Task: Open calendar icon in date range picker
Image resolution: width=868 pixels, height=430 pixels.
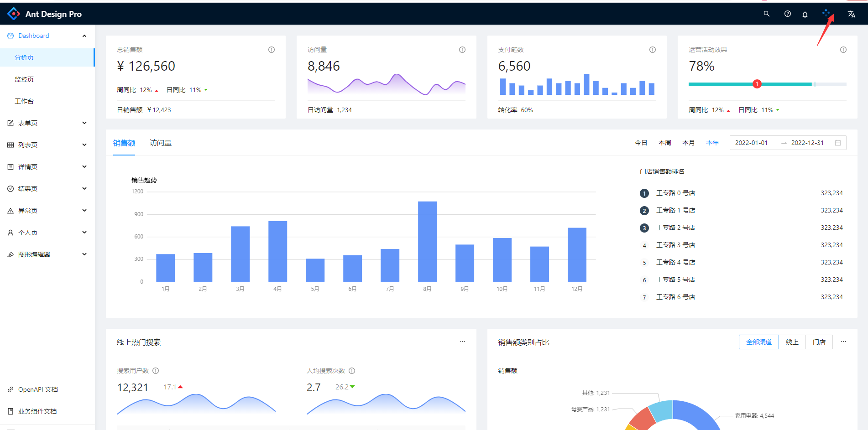Action: pos(838,143)
